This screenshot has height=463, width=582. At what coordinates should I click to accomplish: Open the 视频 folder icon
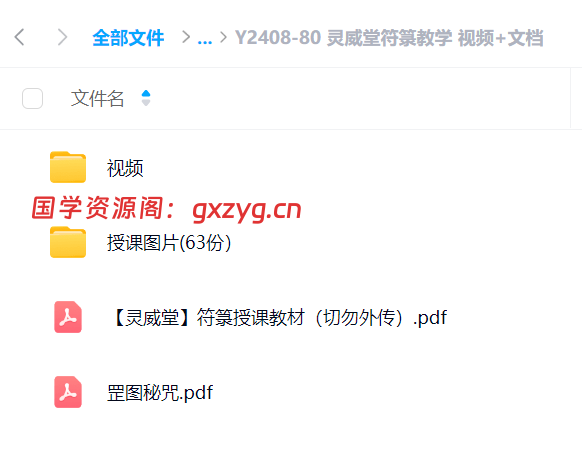pyautogui.click(x=68, y=167)
